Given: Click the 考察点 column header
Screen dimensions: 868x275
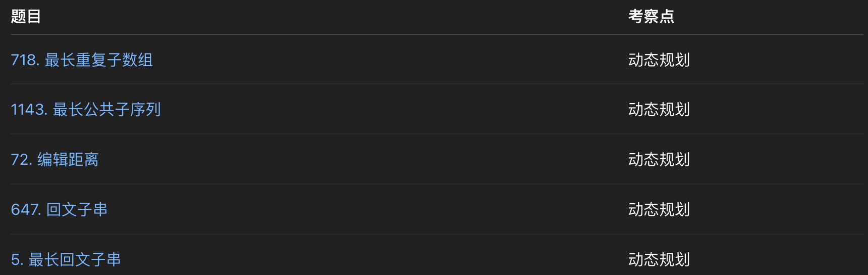Looking at the screenshot, I should pyautogui.click(x=651, y=17).
